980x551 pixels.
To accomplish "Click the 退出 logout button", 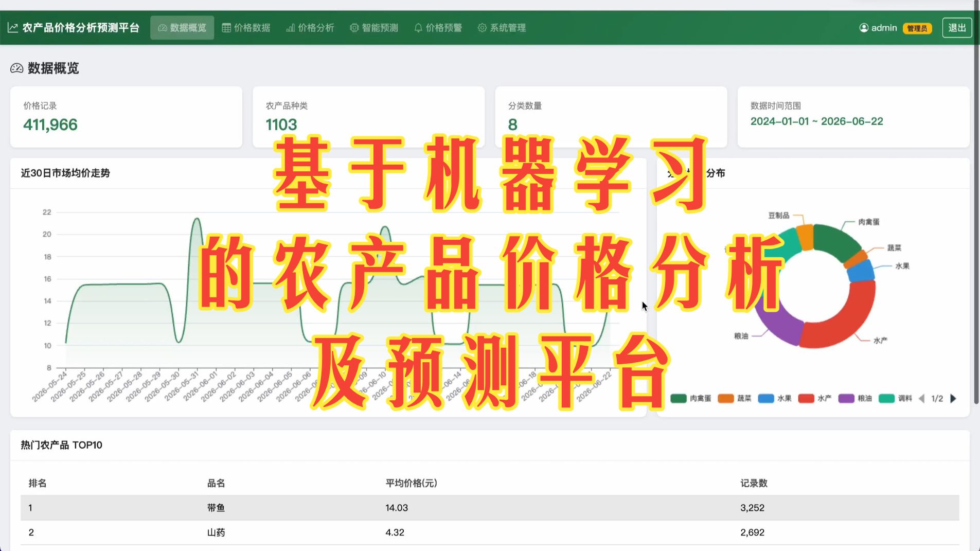I will [x=957, y=28].
